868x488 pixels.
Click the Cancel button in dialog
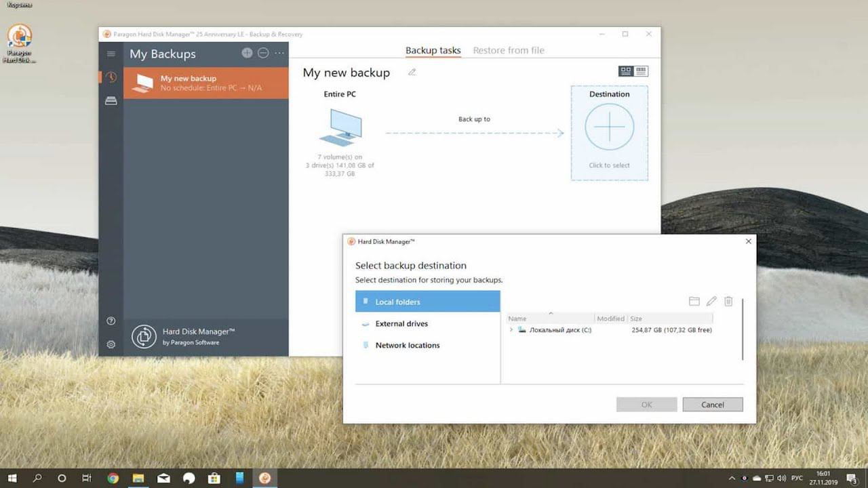click(x=713, y=405)
